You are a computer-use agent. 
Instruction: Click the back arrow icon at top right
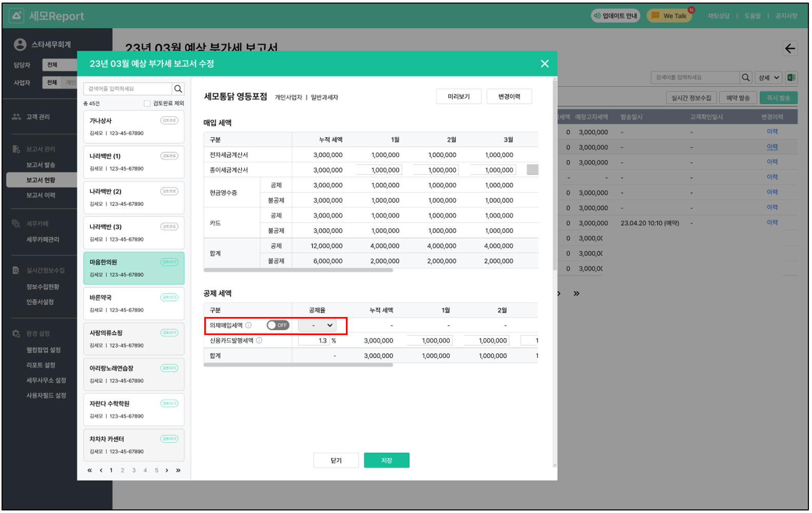coord(790,49)
